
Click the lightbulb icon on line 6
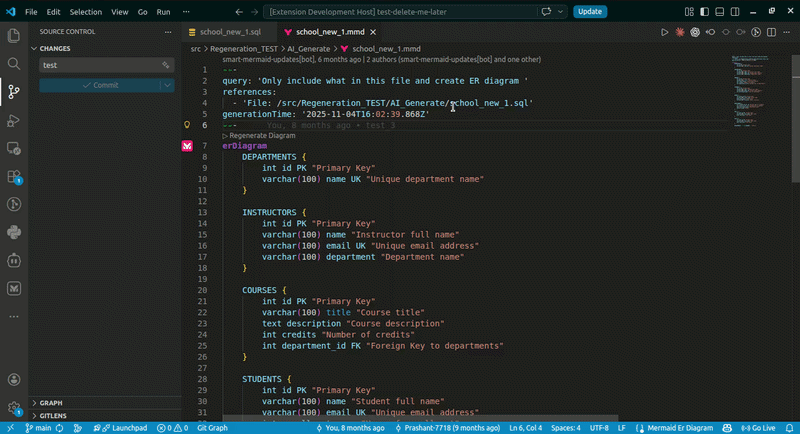pyautogui.click(x=187, y=125)
